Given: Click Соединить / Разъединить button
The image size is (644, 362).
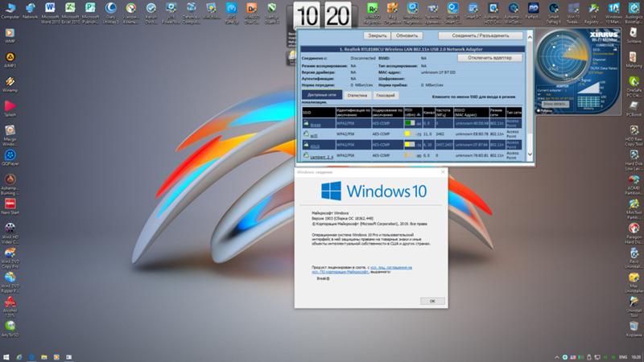Looking at the screenshot, I should coord(480,35).
